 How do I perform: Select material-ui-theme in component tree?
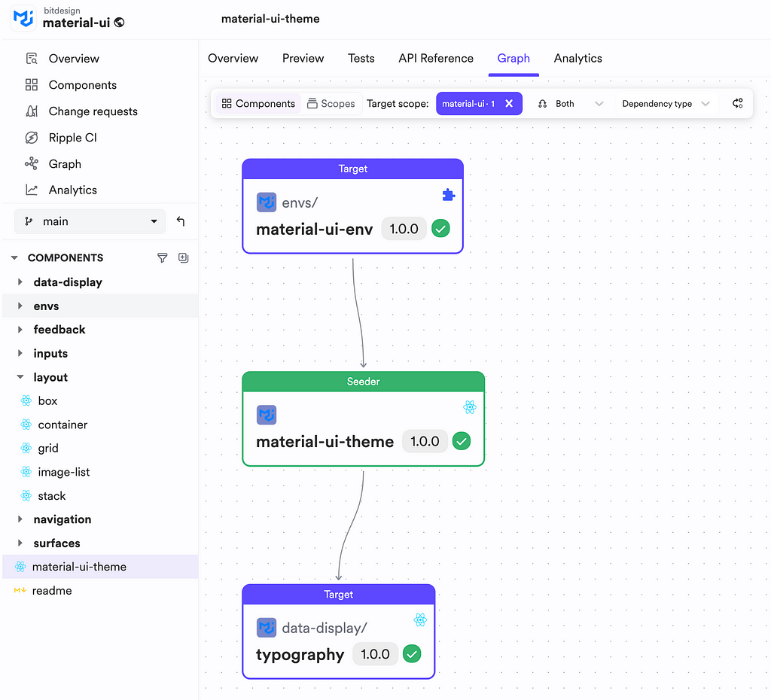[x=100, y=567]
